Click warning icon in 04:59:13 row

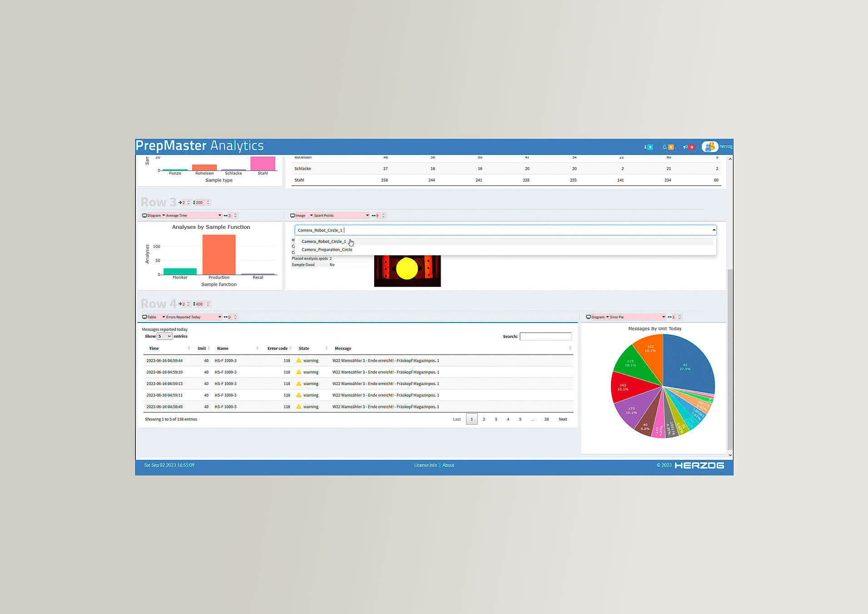299,384
